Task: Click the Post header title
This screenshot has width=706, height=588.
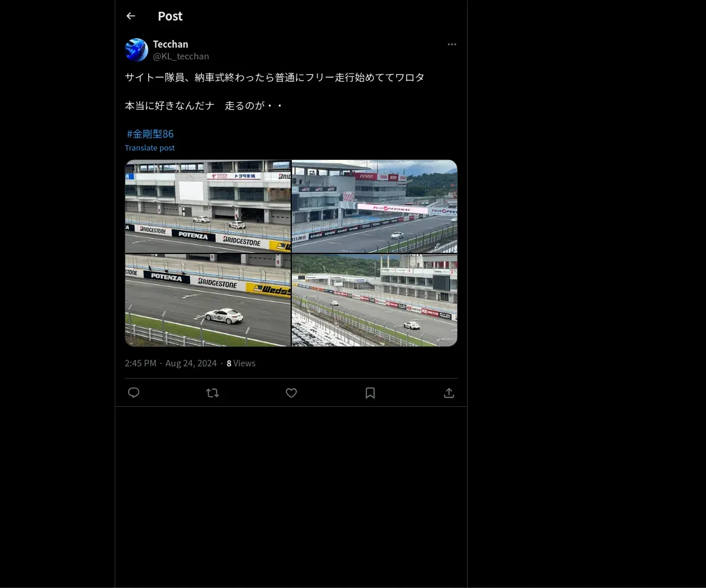Action: point(170,16)
